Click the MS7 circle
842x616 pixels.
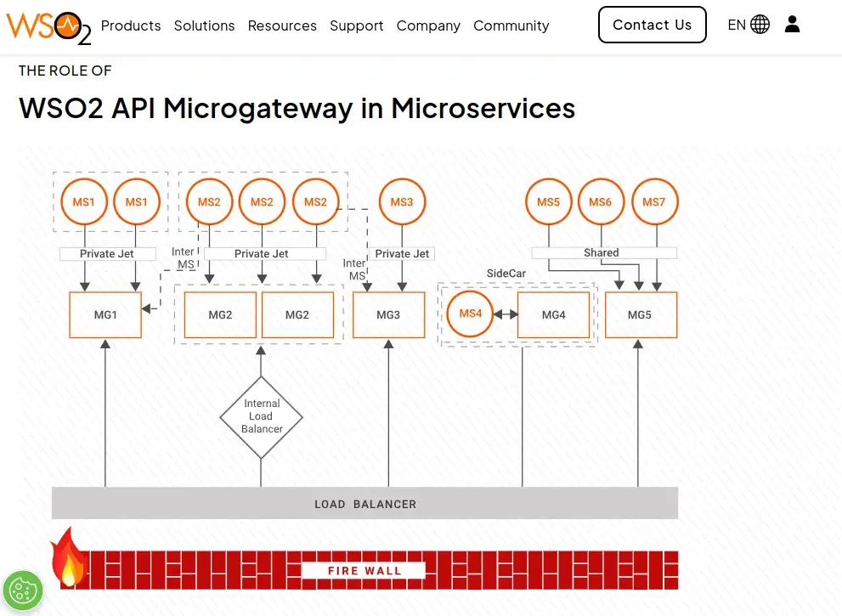[x=654, y=202]
